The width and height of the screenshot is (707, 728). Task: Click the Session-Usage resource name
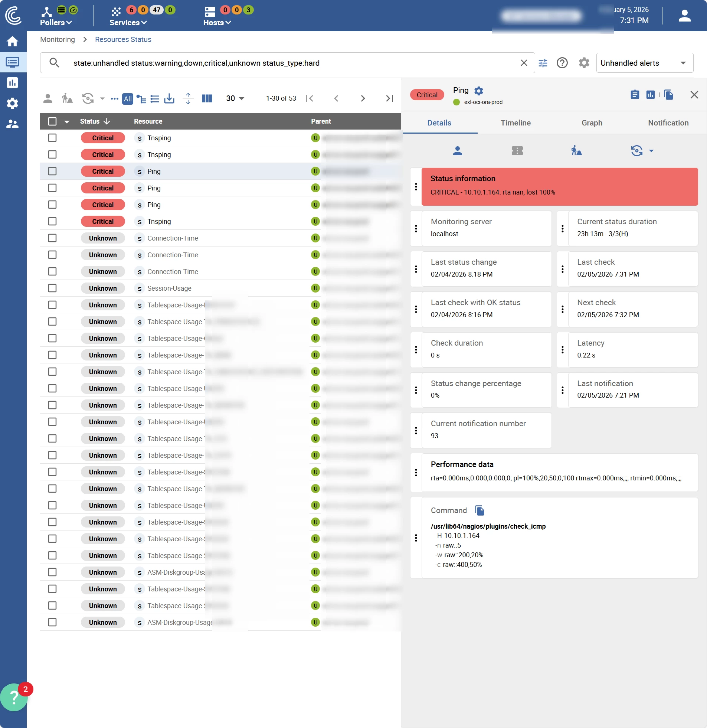pos(170,288)
